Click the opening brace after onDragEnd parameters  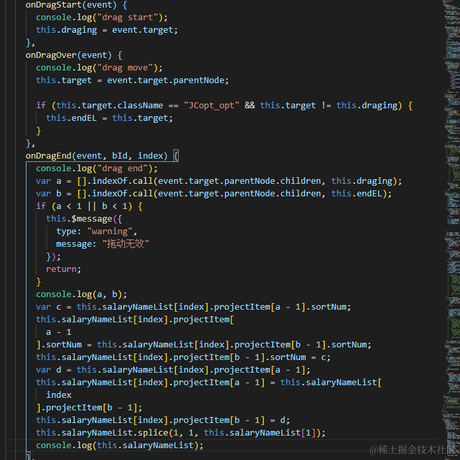(176, 156)
